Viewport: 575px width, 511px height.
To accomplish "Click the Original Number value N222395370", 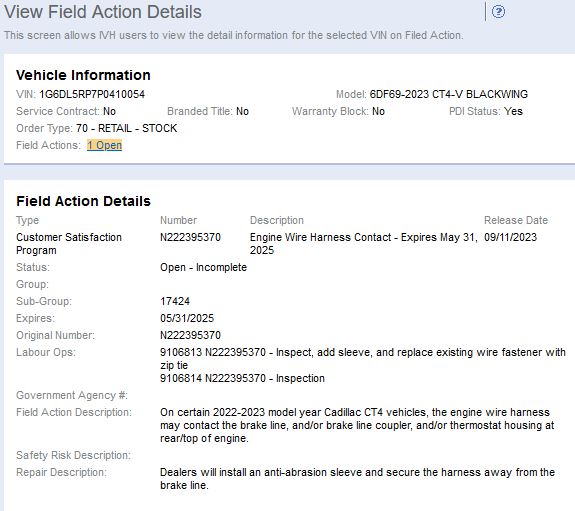I will tap(190, 335).
